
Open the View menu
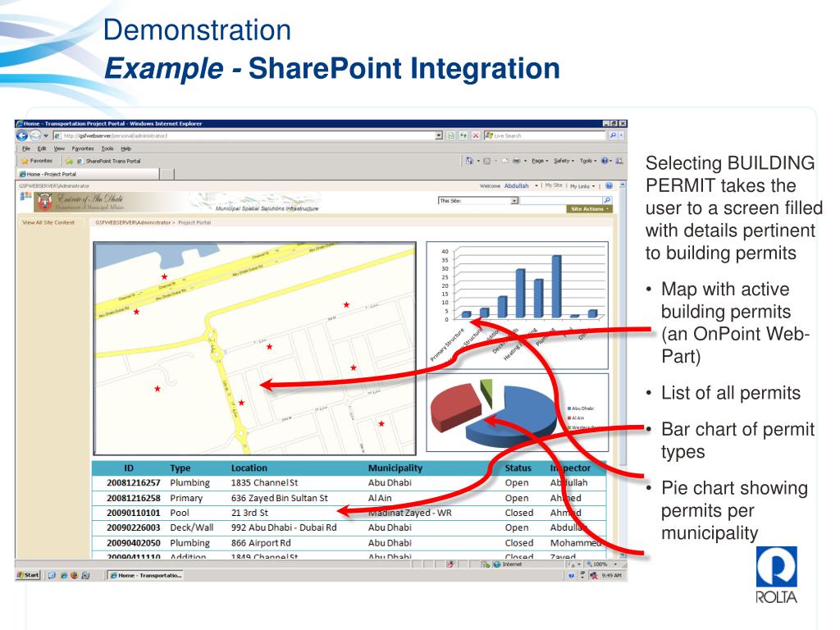pos(59,148)
